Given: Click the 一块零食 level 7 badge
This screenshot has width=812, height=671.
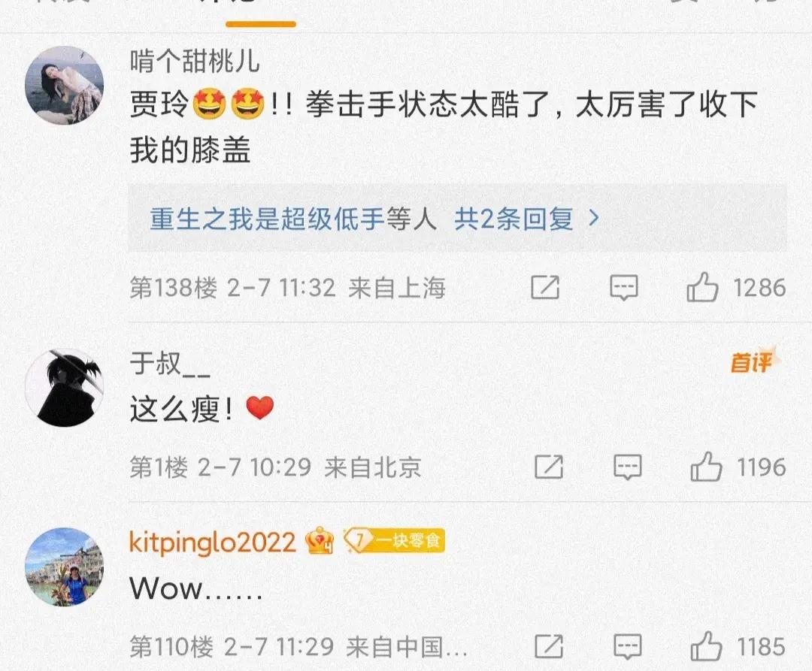Looking at the screenshot, I should point(394,541).
